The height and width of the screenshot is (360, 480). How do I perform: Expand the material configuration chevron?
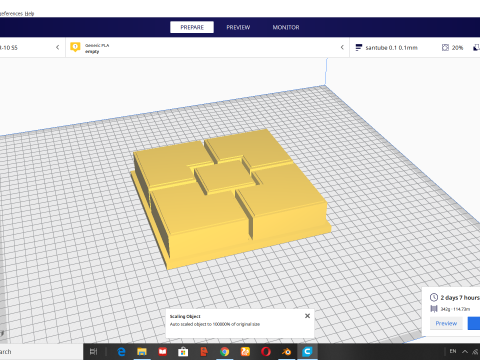(342, 47)
